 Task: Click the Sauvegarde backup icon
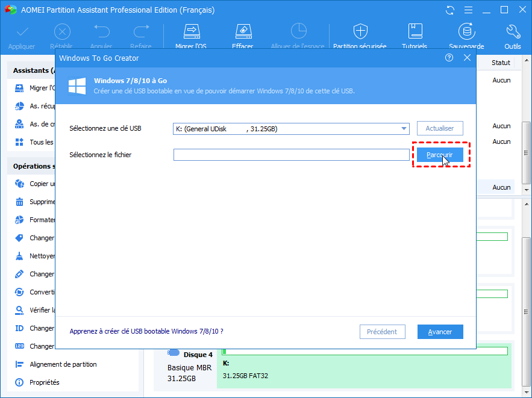466,31
